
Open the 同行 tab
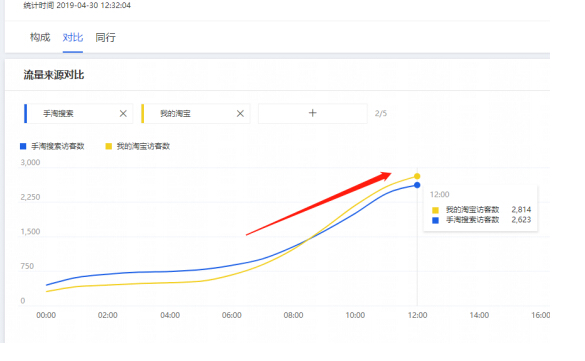point(106,37)
